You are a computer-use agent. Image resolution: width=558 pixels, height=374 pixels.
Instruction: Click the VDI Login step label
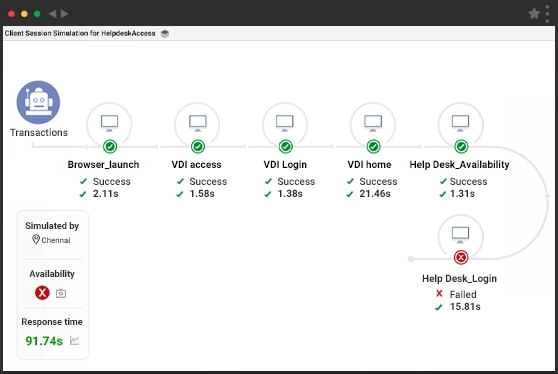tap(285, 165)
